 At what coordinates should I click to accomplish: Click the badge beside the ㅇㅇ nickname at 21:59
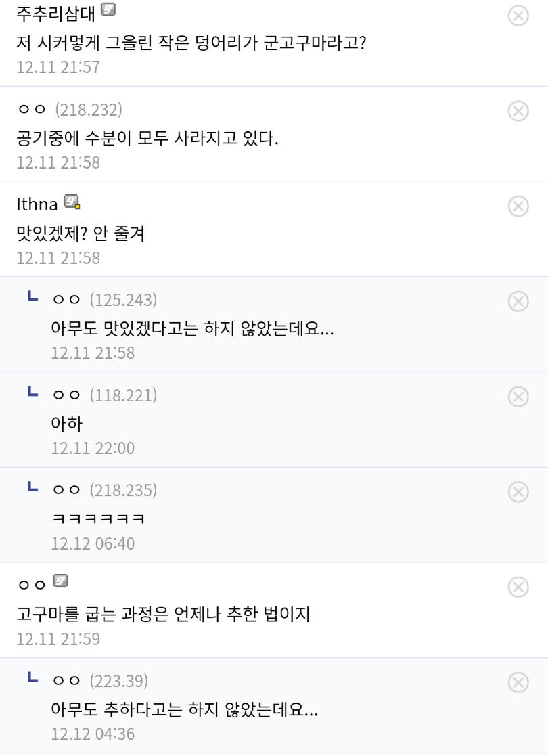[x=61, y=581]
